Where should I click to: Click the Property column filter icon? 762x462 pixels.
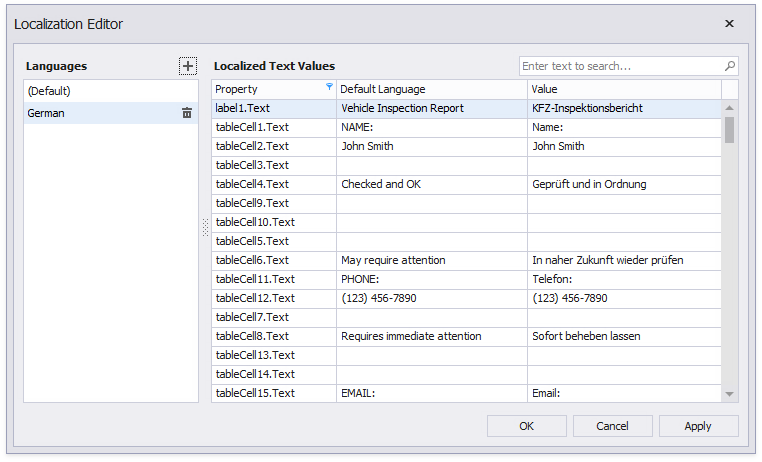(x=330, y=88)
